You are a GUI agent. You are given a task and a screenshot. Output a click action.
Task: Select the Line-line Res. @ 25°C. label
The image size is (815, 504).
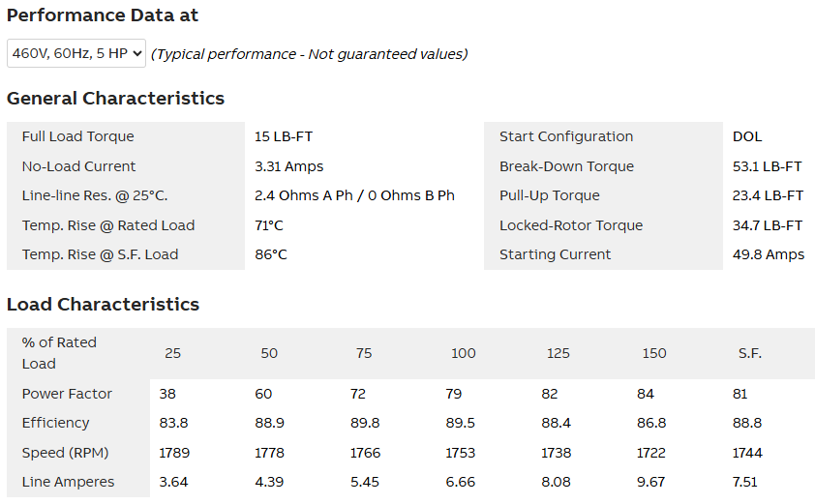click(95, 195)
